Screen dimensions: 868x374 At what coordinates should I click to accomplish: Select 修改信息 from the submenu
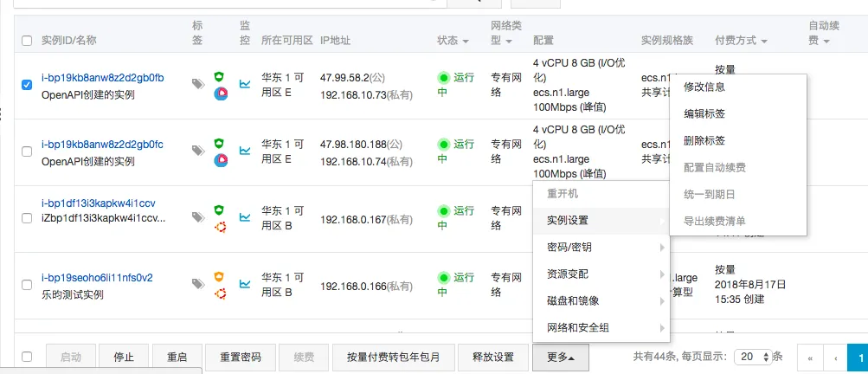pos(704,87)
